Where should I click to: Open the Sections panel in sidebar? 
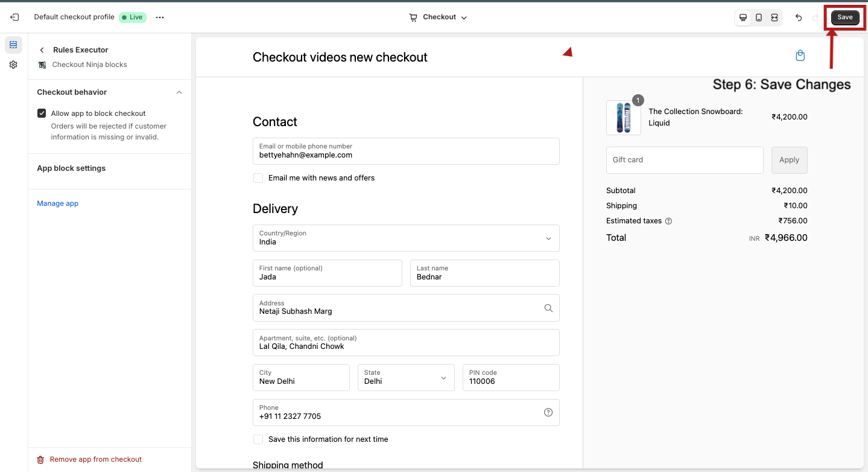(13, 45)
